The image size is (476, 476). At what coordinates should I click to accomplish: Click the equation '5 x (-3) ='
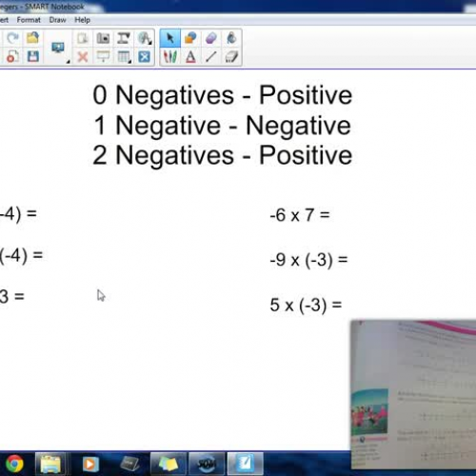click(306, 305)
